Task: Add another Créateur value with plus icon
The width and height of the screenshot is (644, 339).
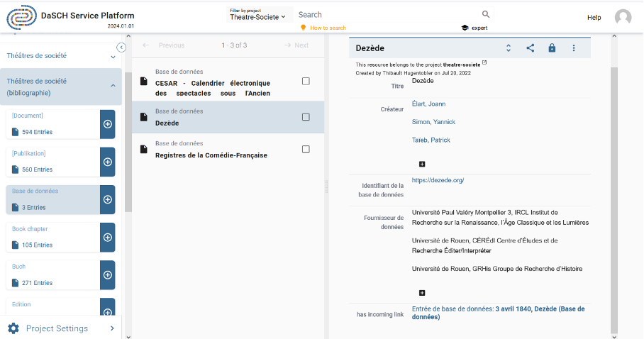Action: 422,164
